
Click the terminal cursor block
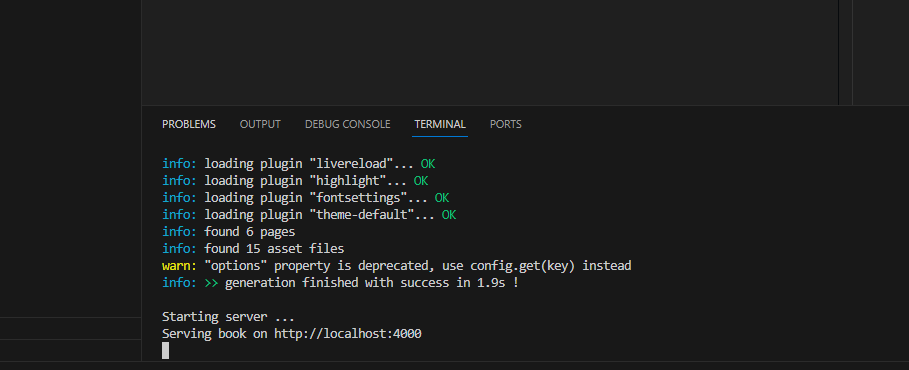click(165, 351)
